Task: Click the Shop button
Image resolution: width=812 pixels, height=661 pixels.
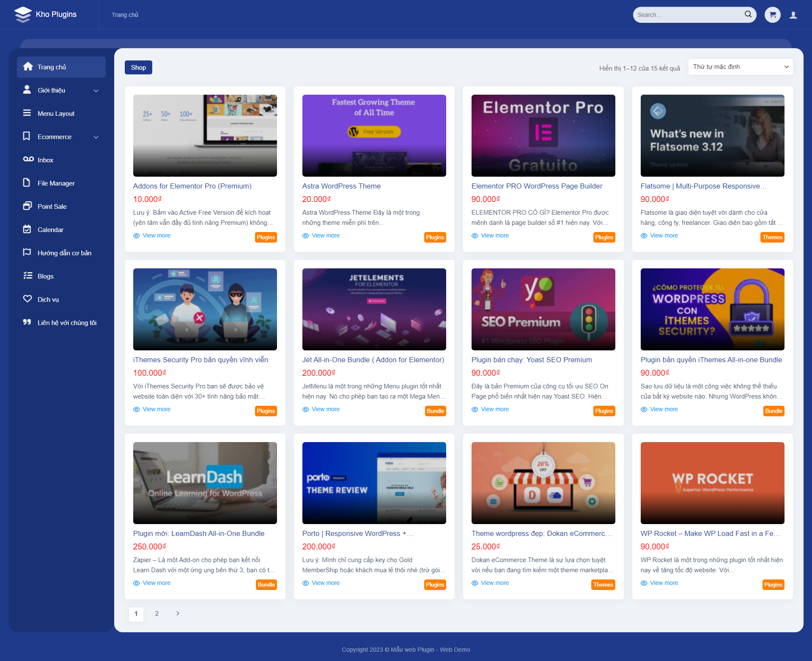Action: tap(138, 67)
